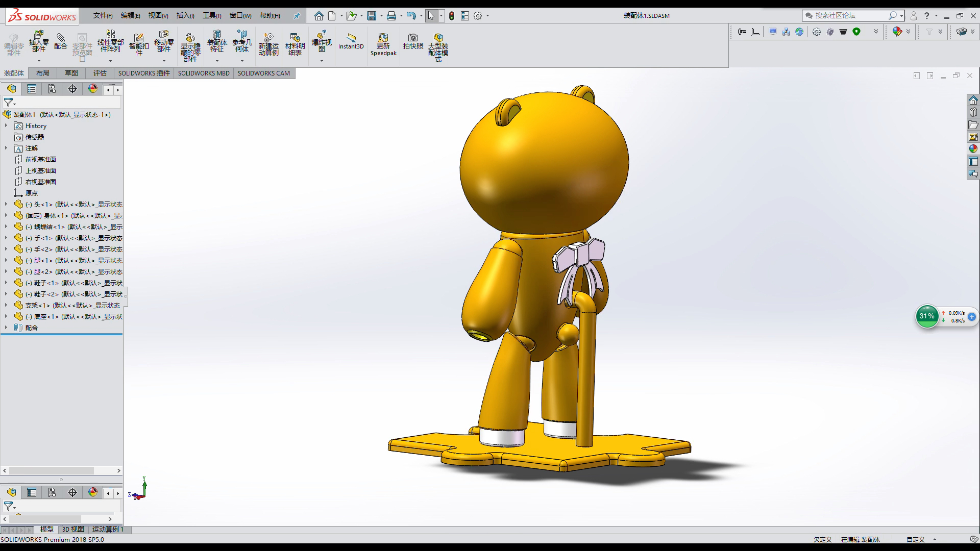980x551 pixels.
Task: Expand the 配合 section in feature tree
Action: pyautogui.click(x=6, y=328)
